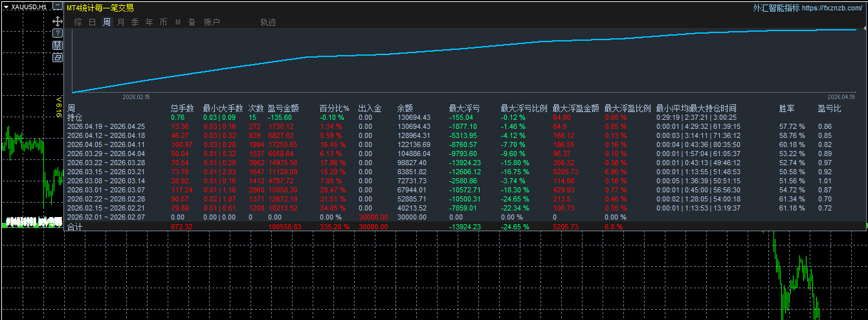
Task: Click the 盈亏金额 column header
Action: (x=284, y=108)
